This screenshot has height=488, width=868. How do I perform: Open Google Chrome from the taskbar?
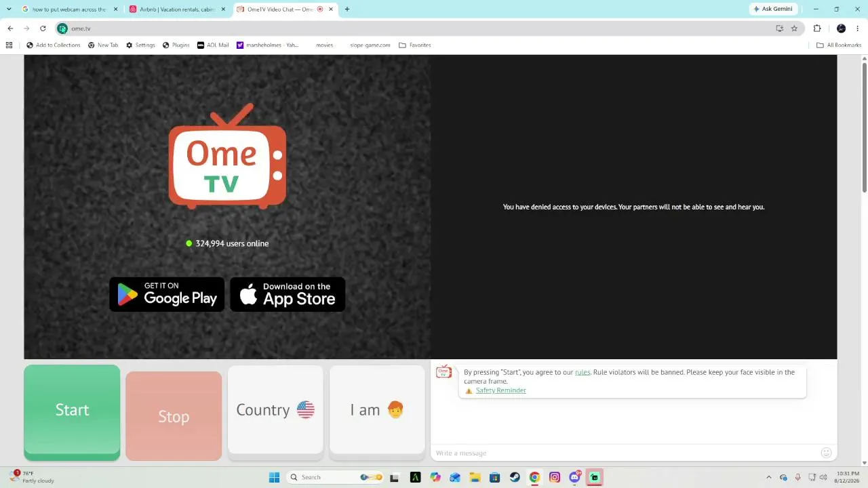tap(534, 477)
